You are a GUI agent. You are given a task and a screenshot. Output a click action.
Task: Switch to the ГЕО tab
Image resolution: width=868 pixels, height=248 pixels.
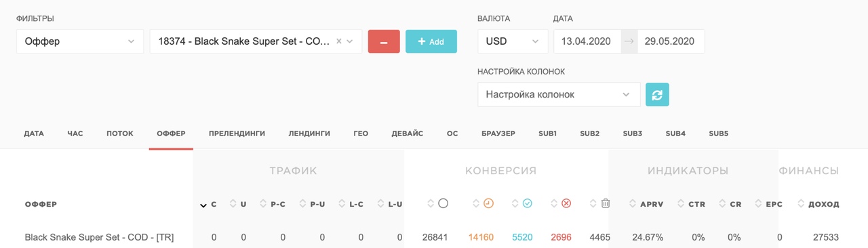(x=361, y=133)
